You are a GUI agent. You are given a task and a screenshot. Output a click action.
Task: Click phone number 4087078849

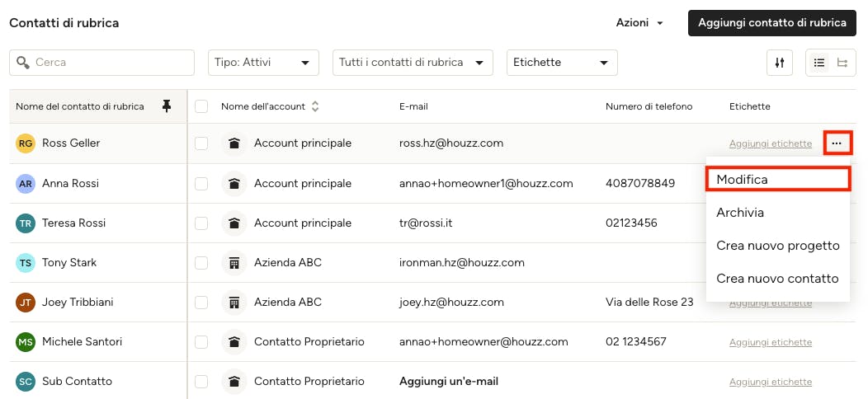(x=640, y=183)
